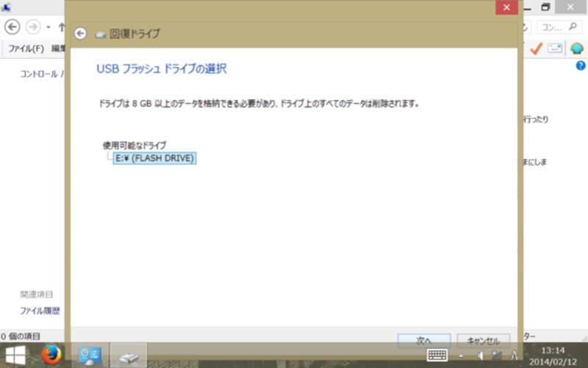588x368 pixels.
Task: Switch to Recovery Drive taskbar icon
Action: 128,357
